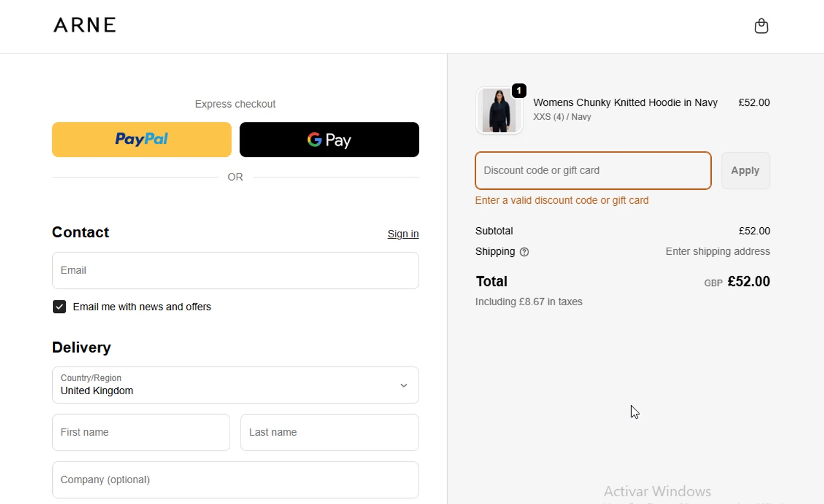Screen dimensions: 824x504
Task: Expand the Country/Region dropdown
Action: [x=235, y=385]
